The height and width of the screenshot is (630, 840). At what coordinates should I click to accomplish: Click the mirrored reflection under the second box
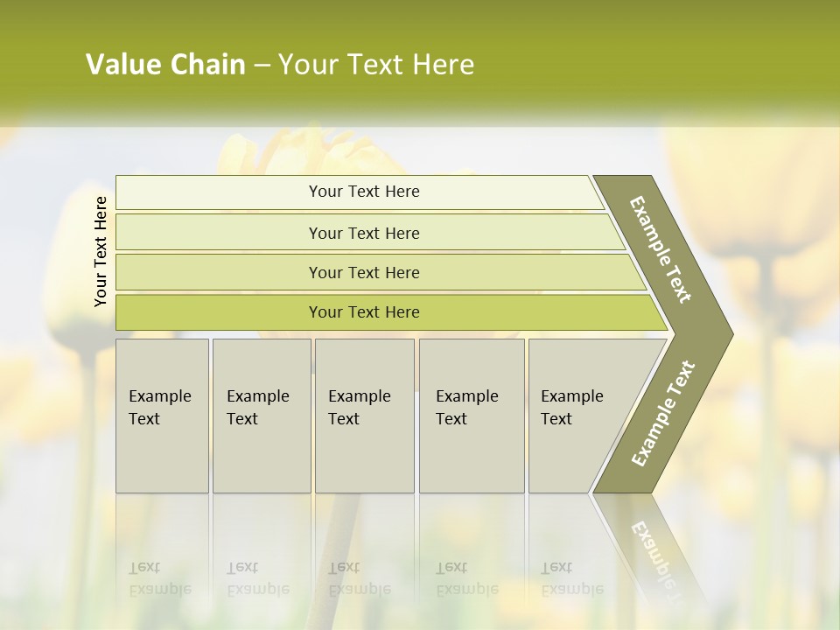click(x=258, y=578)
